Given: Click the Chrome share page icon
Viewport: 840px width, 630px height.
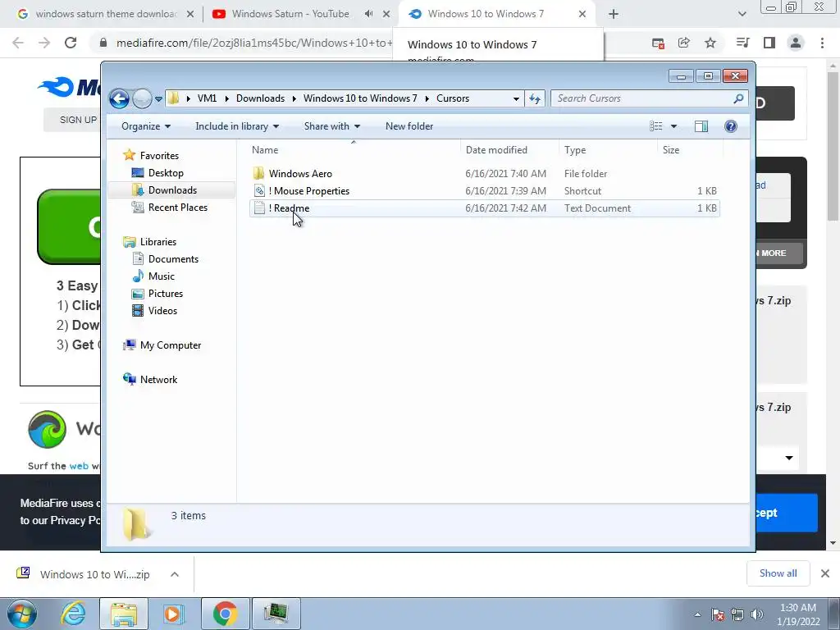Looking at the screenshot, I should (x=684, y=43).
